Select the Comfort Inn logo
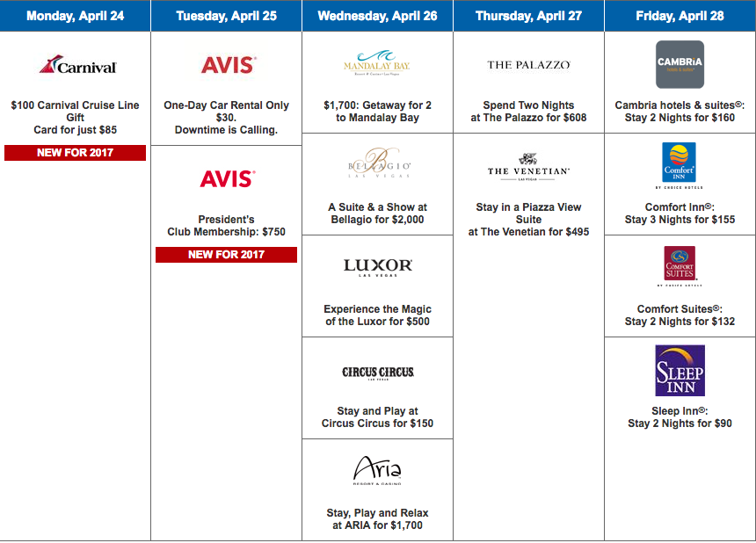The image size is (756, 543). coord(679,166)
